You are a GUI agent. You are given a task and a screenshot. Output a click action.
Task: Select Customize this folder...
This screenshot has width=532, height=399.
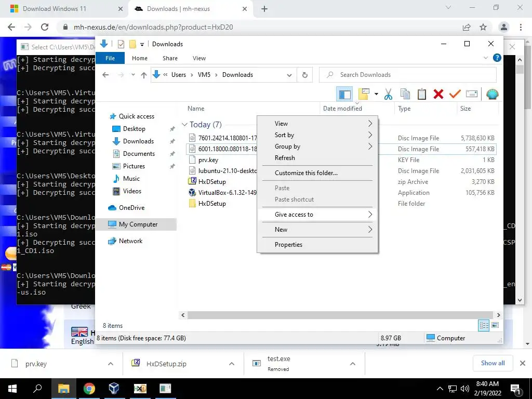(x=317, y=173)
